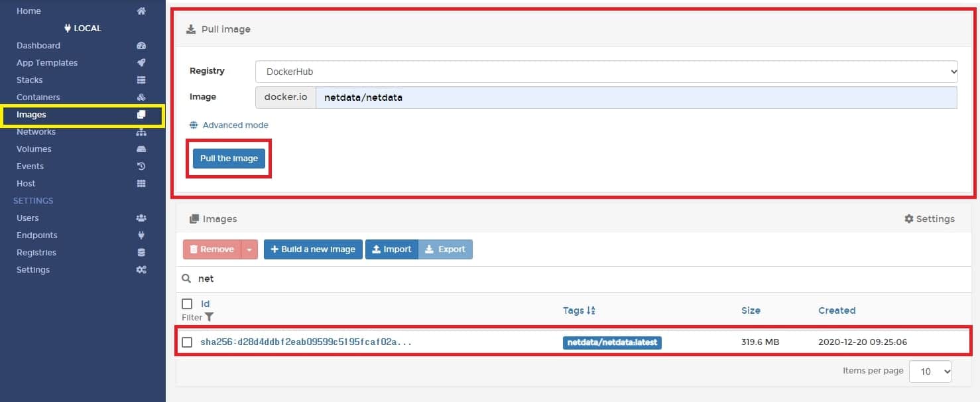Check the select-all images checkbox
This screenshot has width=980, height=402.
[187, 304]
